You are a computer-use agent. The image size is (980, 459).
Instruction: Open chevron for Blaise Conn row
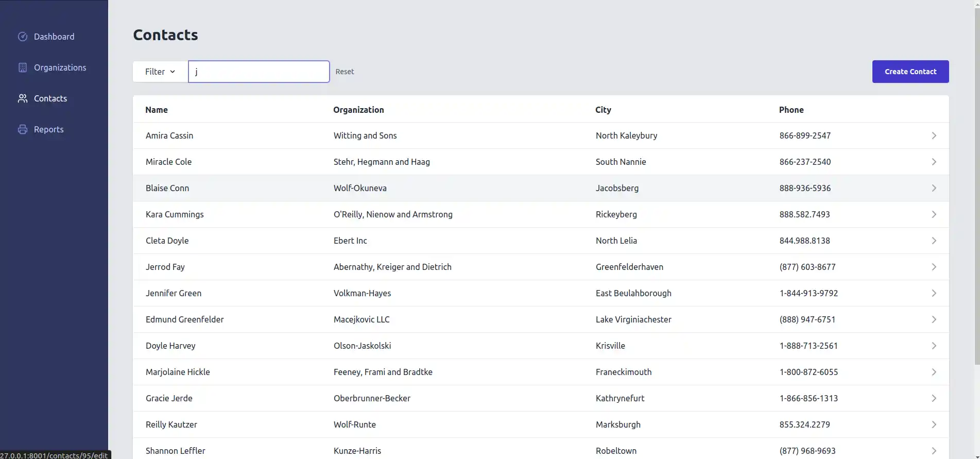[x=934, y=188]
